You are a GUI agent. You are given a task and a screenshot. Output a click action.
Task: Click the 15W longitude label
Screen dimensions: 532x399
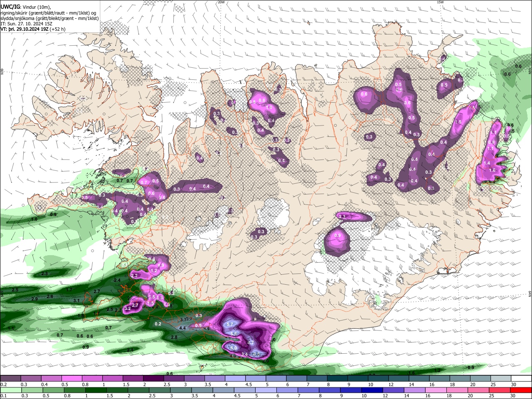coord(440,2)
